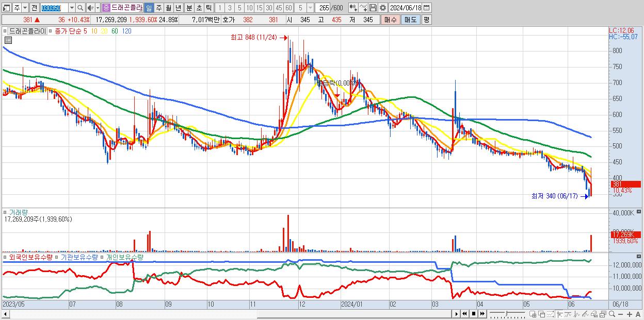The image size is (644, 320).
Task: Click the 매도 sell button
Action: (411, 20)
